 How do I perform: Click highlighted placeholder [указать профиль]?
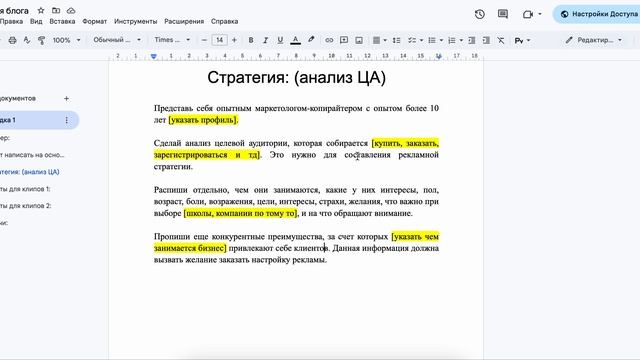[203, 120]
